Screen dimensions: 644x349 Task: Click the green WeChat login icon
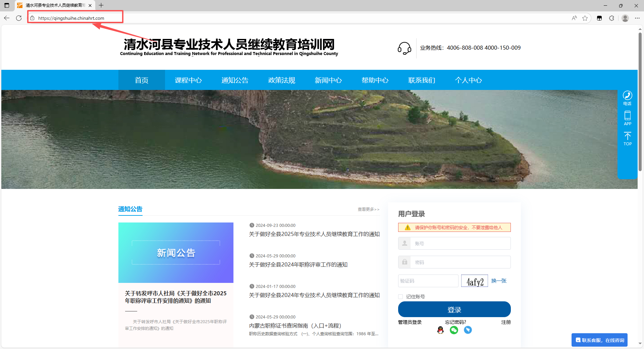tap(454, 330)
